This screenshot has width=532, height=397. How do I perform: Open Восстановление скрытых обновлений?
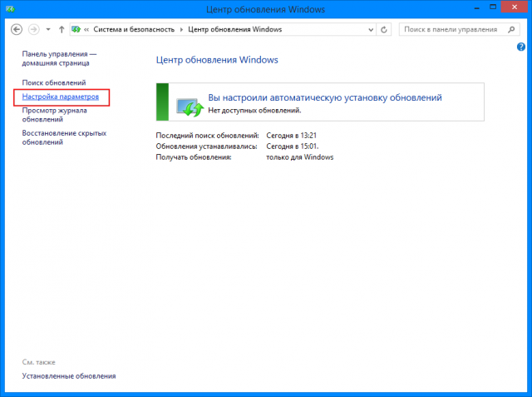64,137
